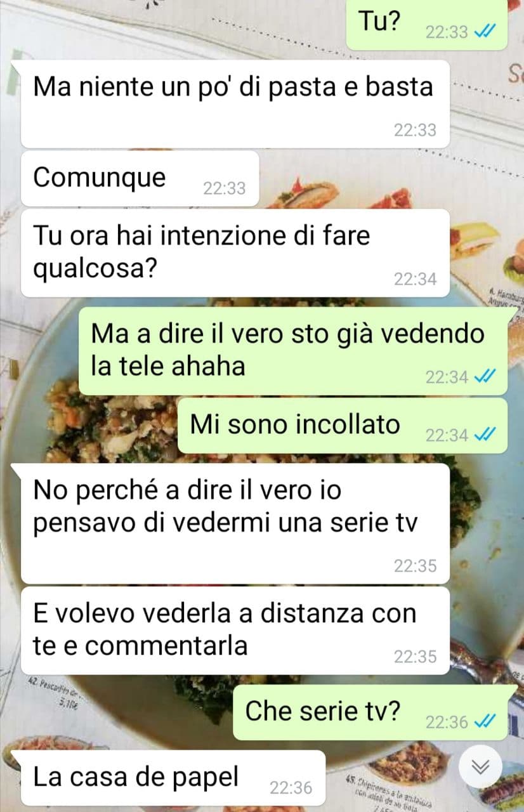Tap message 'E volevo vederla a distanza con te'
The width and height of the screenshot is (524, 812).
point(235,631)
